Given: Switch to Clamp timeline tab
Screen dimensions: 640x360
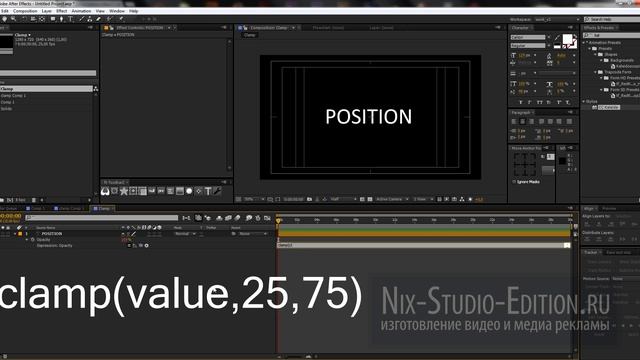Looking at the screenshot, I should tap(102, 209).
